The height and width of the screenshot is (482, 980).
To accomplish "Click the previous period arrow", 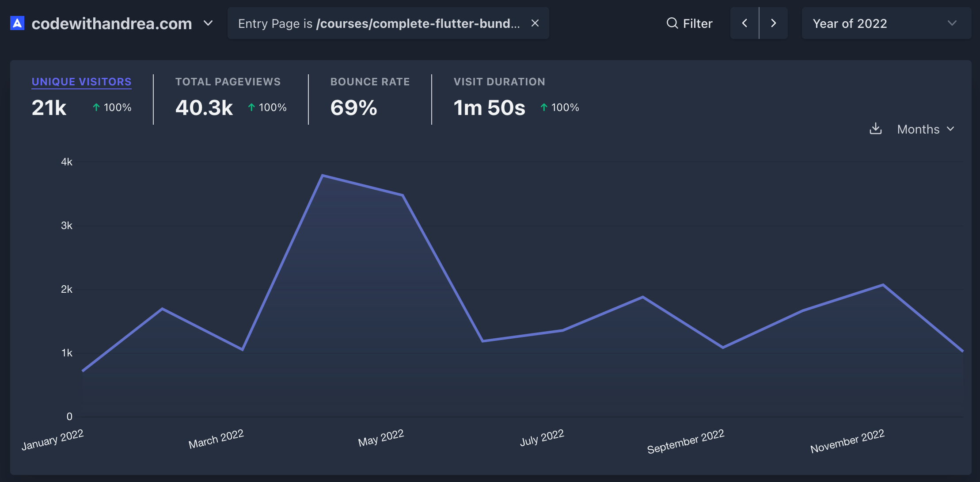I will coord(745,23).
